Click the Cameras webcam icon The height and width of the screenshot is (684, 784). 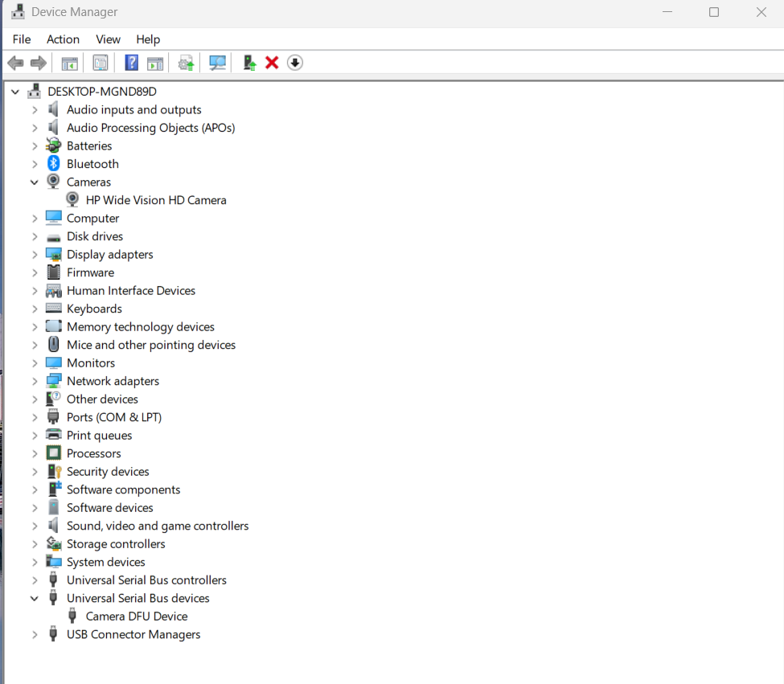click(x=54, y=182)
